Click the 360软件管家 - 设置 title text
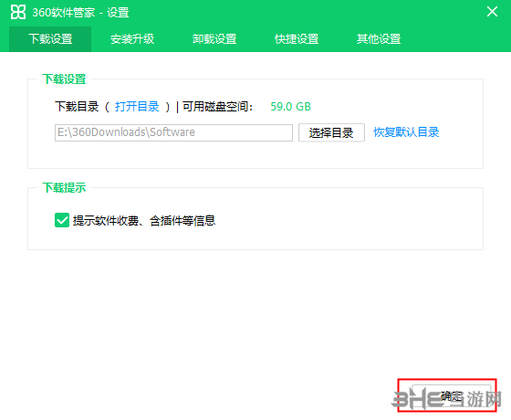Viewport: 511px width, 420px height. pos(80,13)
